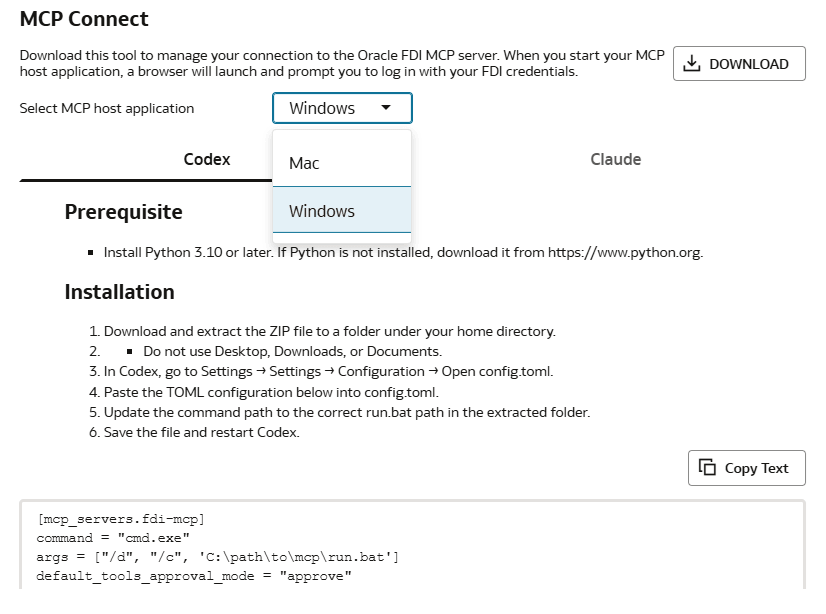Click the Copy Text button
This screenshot has height=614, width=826.
click(x=746, y=468)
